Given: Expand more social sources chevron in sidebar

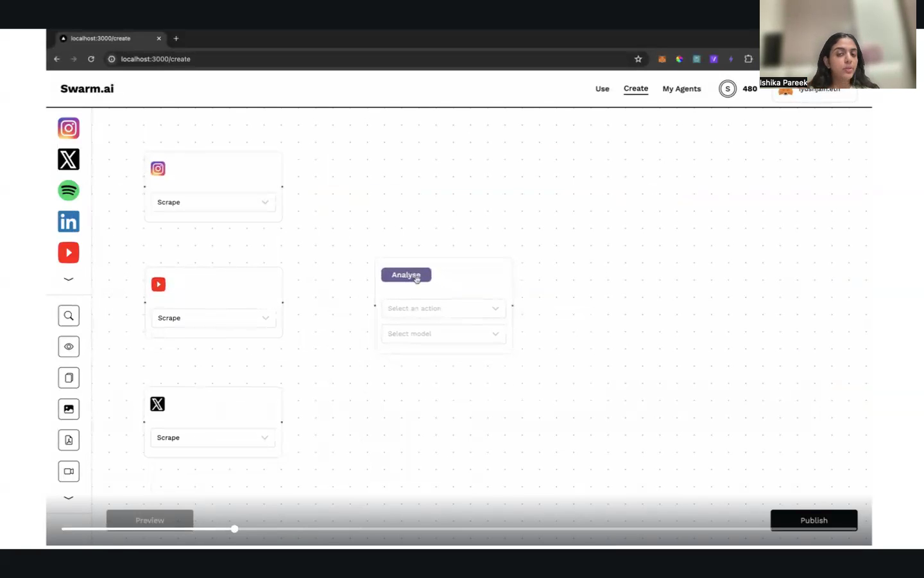Looking at the screenshot, I should click(69, 279).
